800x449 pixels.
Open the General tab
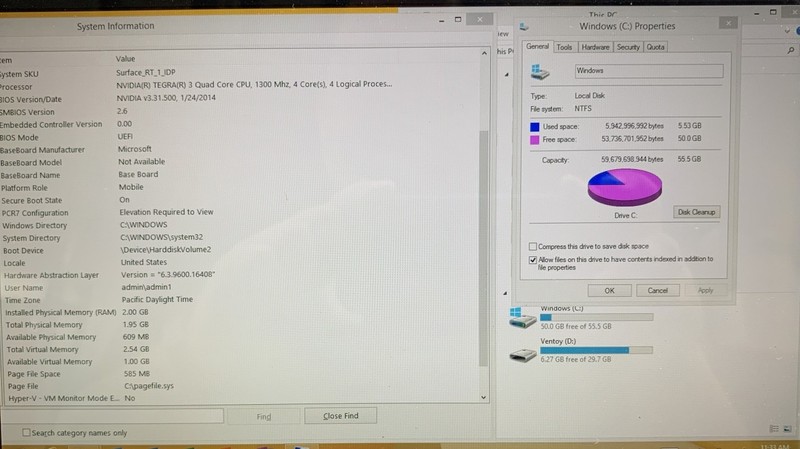[x=537, y=46]
